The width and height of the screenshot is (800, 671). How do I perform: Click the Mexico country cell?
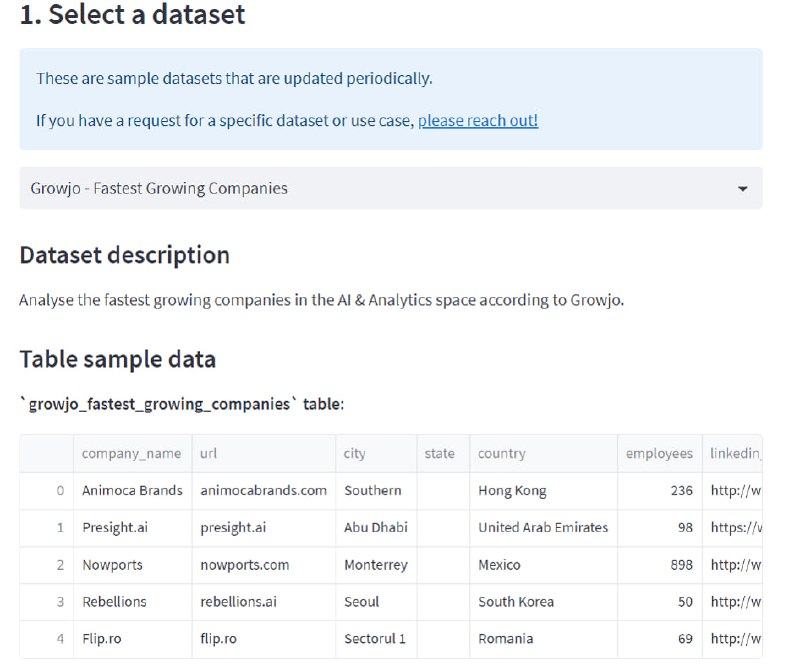pyautogui.click(x=543, y=565)
